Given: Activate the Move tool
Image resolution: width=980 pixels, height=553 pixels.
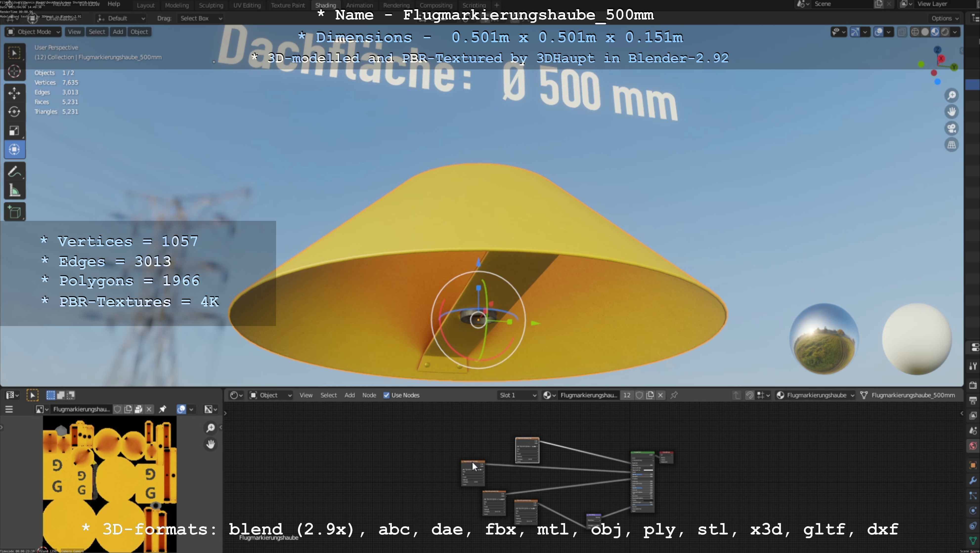Looking at the screenshot, I should [14, 93].
